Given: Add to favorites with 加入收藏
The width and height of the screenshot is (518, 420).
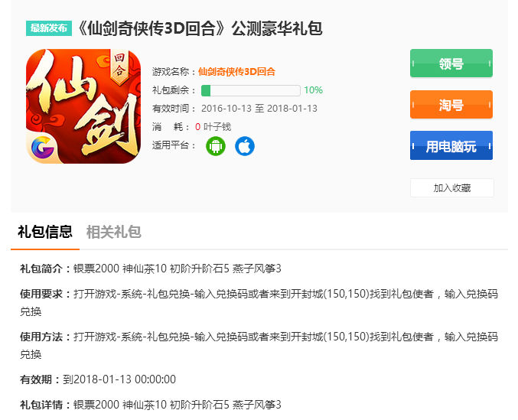Looking at the screenshot, I should (x=452, y=188).
